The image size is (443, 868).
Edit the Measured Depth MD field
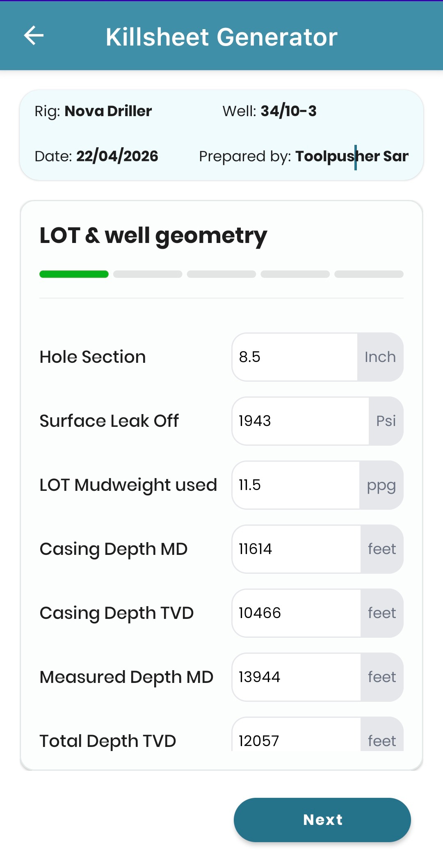pyautogui.click(x=296, y=677)
